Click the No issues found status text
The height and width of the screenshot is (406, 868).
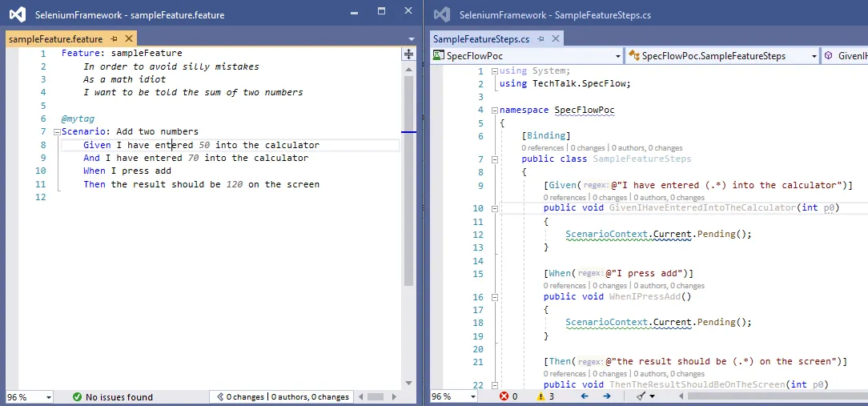click(x=119, y=397)
